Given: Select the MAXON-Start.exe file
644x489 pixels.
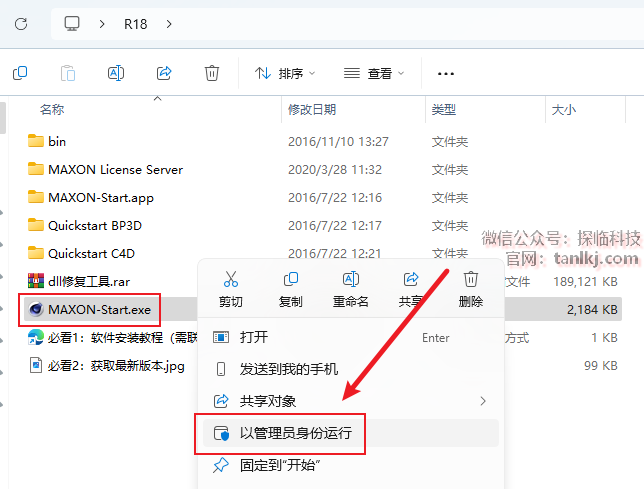Looking at the screenshot, I should [x=99, y=310].
